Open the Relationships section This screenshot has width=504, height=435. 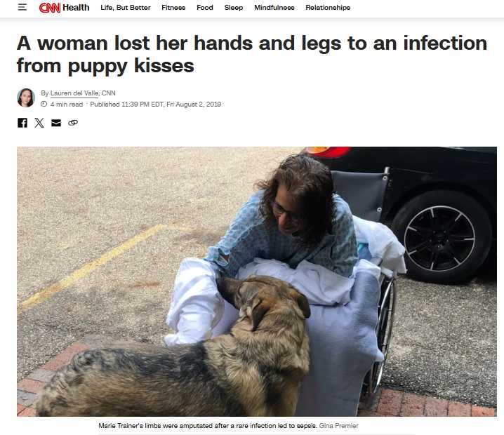coord(328,8)
